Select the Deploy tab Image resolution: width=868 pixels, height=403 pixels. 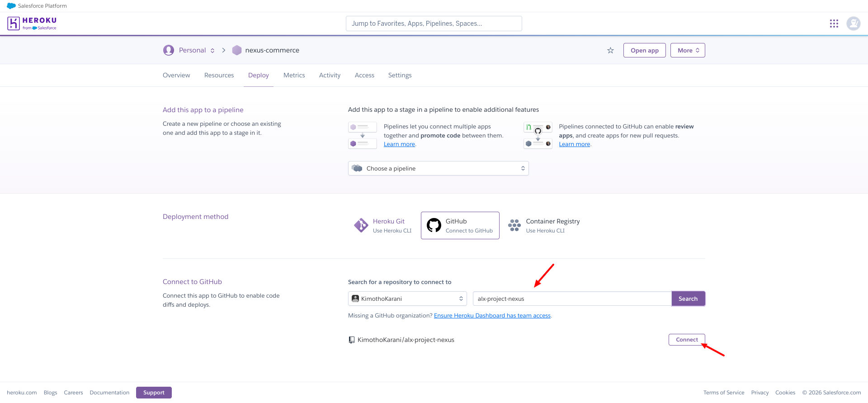259,75
